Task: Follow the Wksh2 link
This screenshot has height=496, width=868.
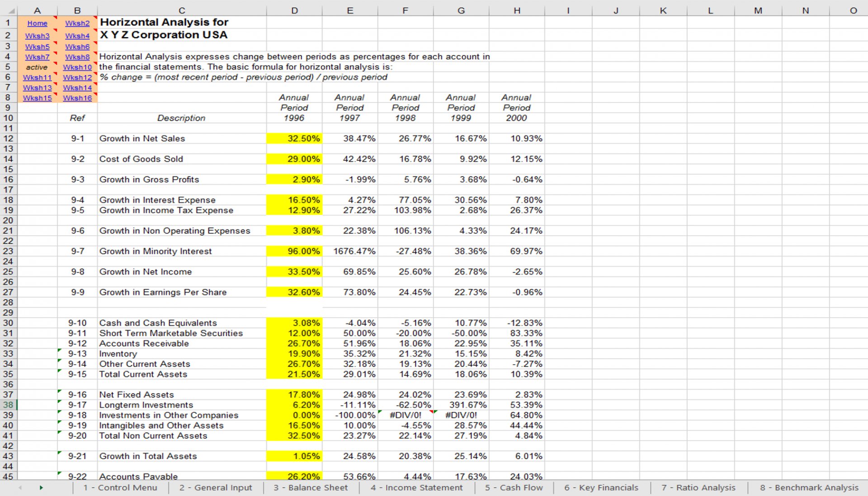Action: tap(77, 23)
